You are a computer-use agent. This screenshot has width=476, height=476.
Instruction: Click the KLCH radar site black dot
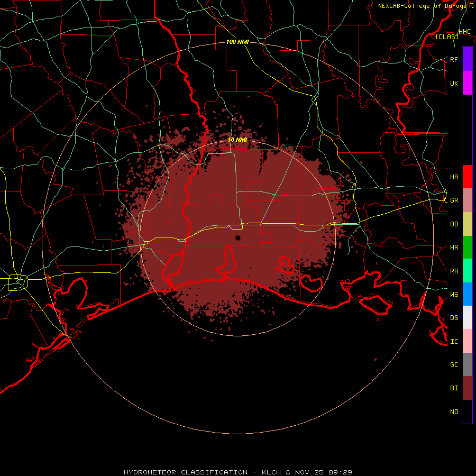pyautogui.click(x=238, y=237)
